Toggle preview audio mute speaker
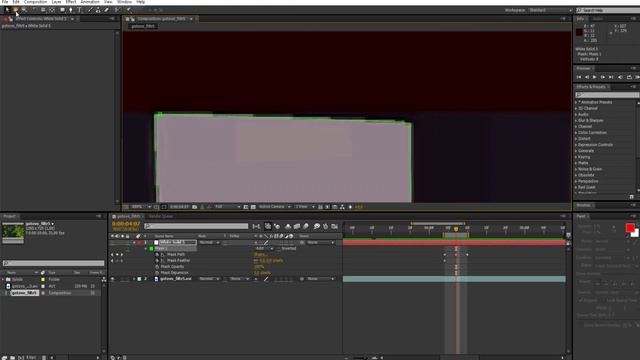640x360 pixels. tap(620, 77)
